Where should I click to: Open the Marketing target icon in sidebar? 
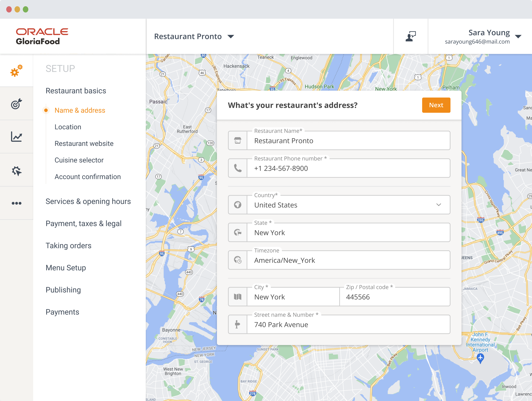16,104
